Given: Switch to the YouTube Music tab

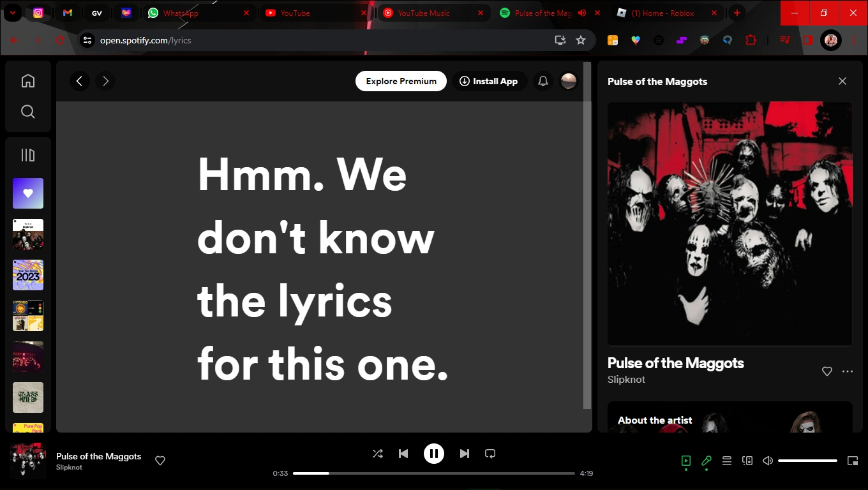Looking at the screenshot, I should coord(424,13).
